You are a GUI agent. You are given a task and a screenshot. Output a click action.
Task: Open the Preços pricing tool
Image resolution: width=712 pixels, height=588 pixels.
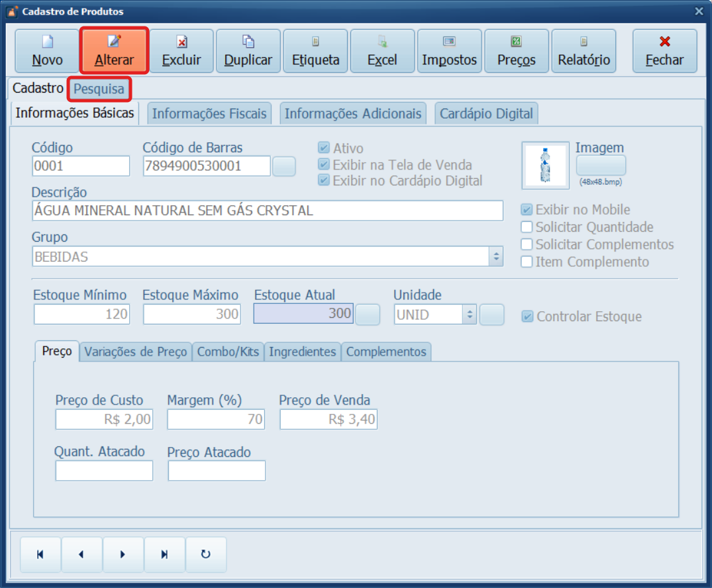click(517, 51)
